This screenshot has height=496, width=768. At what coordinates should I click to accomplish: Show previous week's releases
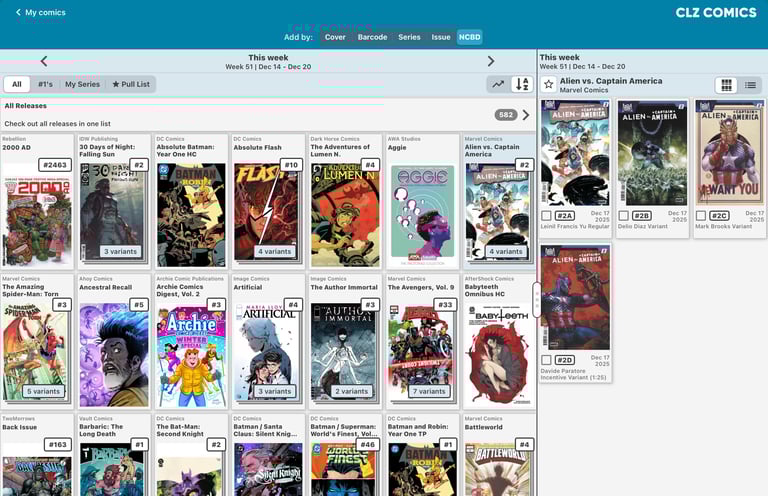tap(44, 61)
